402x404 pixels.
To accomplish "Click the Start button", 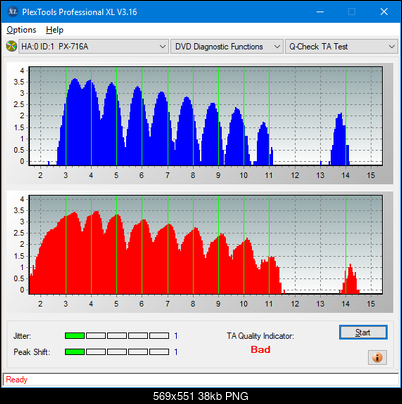I will [363, 333].
